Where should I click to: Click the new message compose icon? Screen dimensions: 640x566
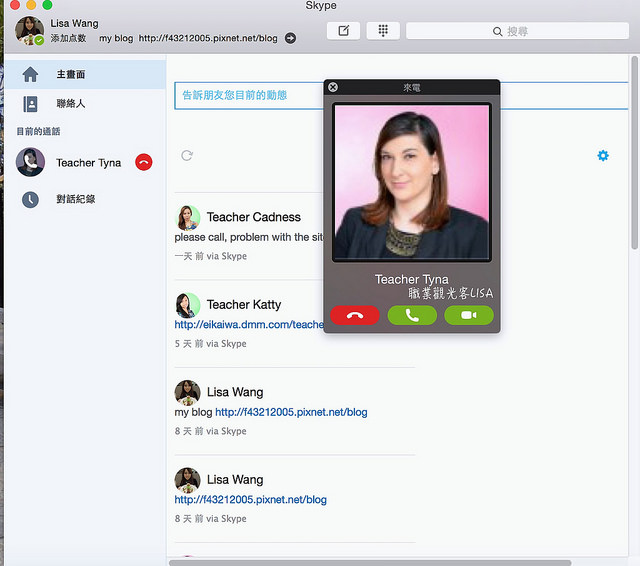click(x=343, y=31)
